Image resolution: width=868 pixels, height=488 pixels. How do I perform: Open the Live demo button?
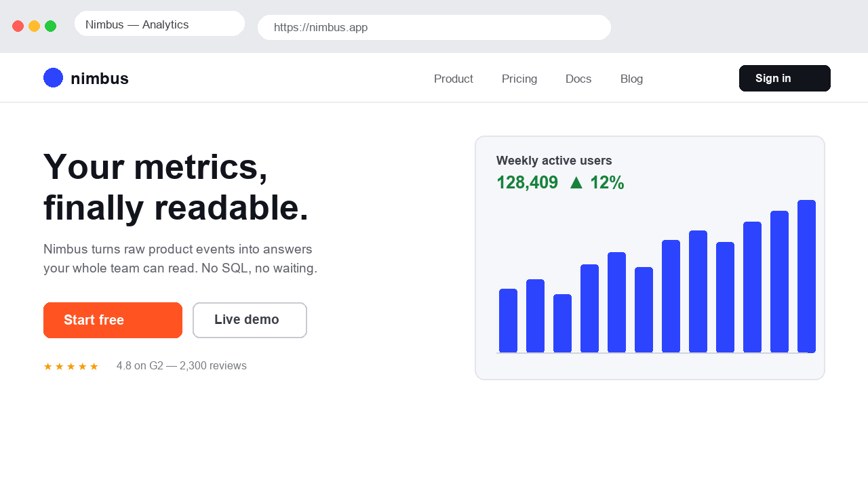point(250,320)
